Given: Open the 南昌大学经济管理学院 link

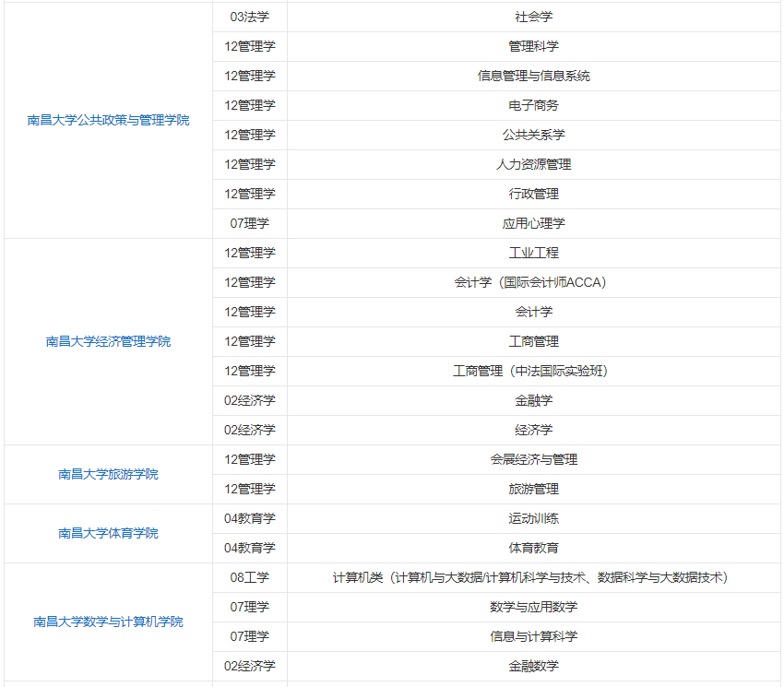Looking at the screenshot, I should coord(108,341).
